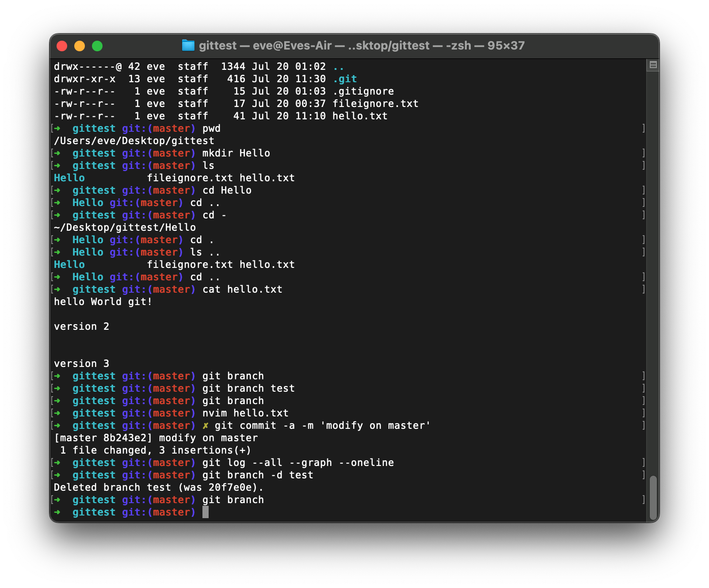Click the window title text 'gittest — eve@Eves-Air'

265,46
